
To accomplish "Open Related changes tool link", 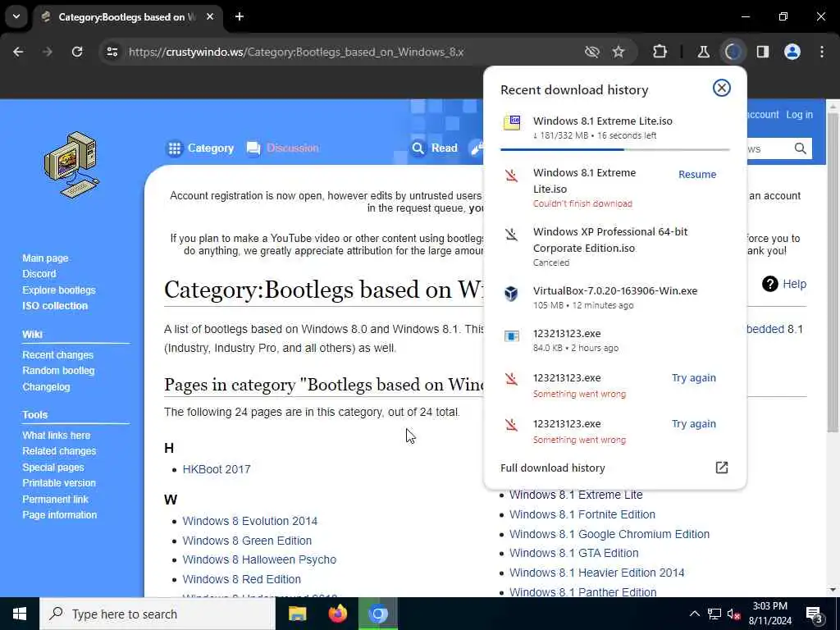I will pyautogui.click(x=59, y=451).
